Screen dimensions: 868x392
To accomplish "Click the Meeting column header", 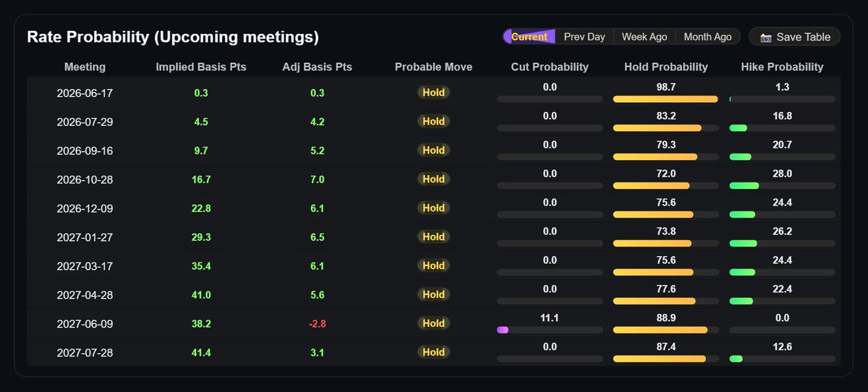I will [x=85, y=67].
